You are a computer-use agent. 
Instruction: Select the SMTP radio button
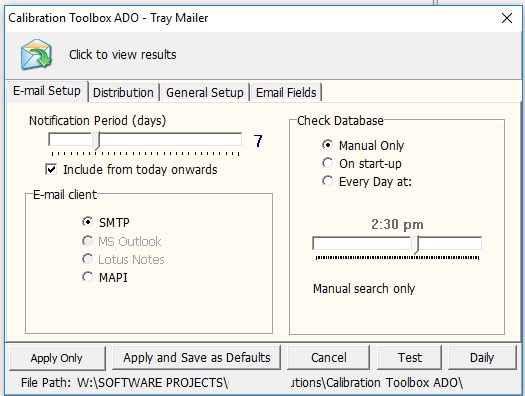pyautogui.click(x=87, y=222)
